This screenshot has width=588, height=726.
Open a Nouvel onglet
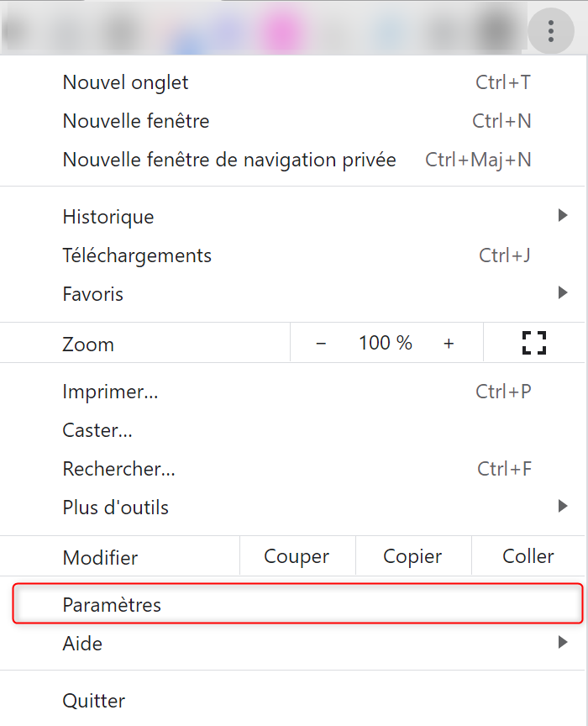point(126,82)
